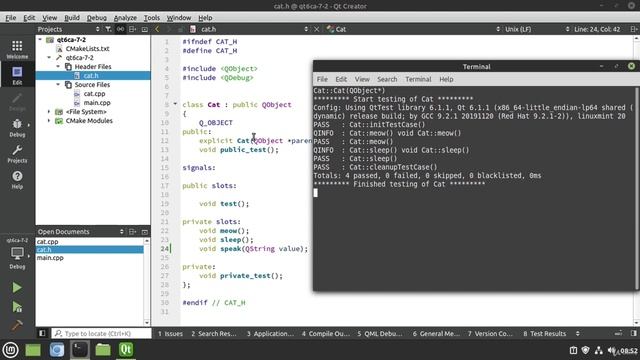The image size is (640, 360).
Task: Click Line 24, Col 42 indicator
Action: click(x=597, y=29)
